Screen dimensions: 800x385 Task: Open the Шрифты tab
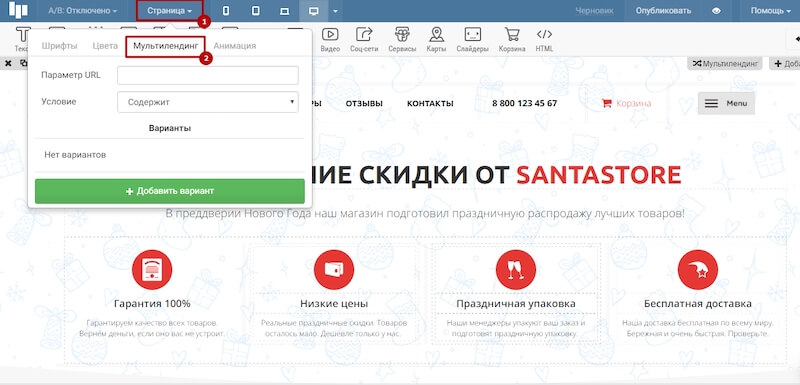coord(59,46)
